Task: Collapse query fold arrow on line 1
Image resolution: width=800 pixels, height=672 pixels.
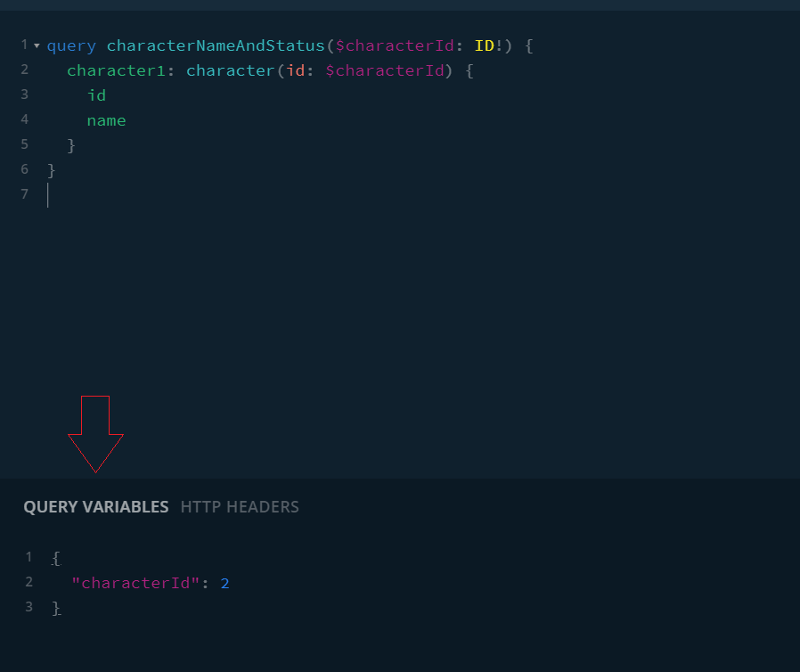Action: tap(37, 45)
